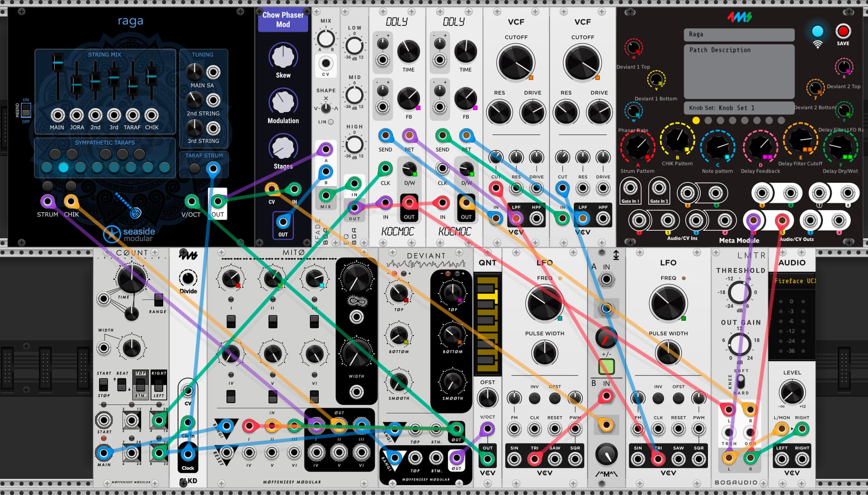The width and height of the screenshot is (868, 495).
Task: Toggle the LIN button on crossfader
Action: (331, 122)
